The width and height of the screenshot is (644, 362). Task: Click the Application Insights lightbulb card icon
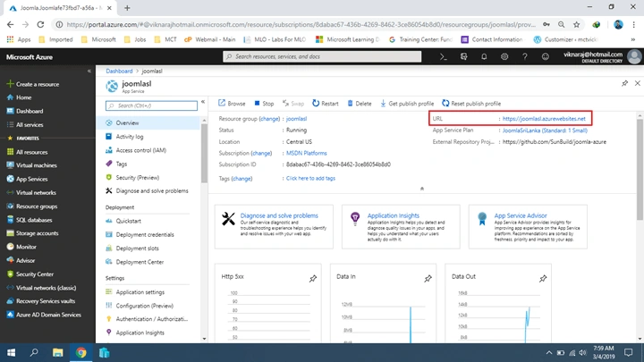(x=355, y=218)
